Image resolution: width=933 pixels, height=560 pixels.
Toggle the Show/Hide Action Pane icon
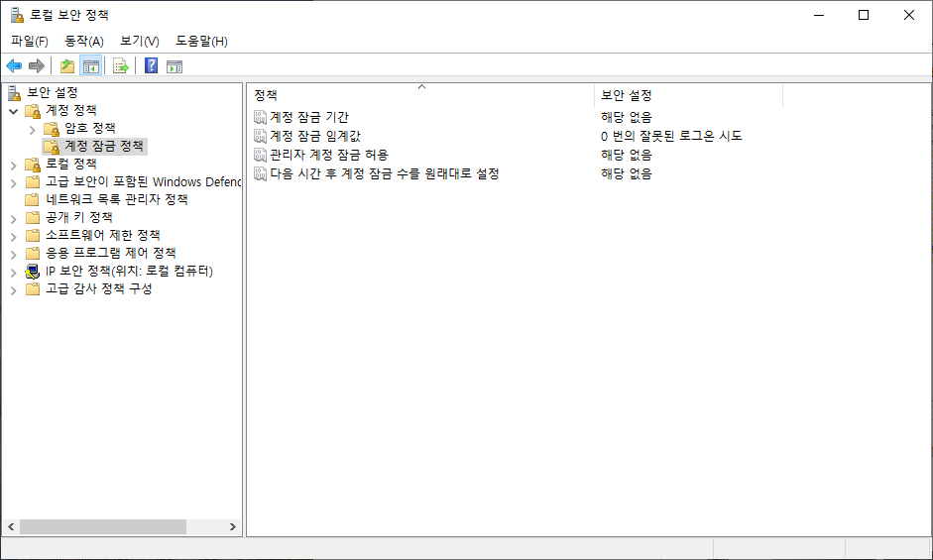point(175,66)
